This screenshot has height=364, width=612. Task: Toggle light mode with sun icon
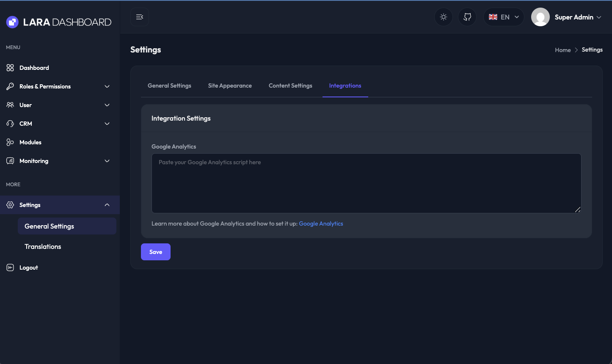(444, 17)
